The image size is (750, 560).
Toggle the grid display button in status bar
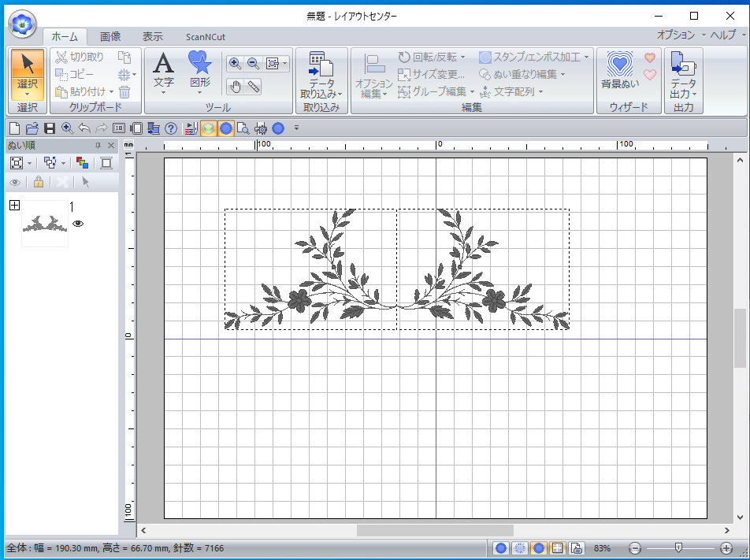pyautogui.click(x=557, y=548)
